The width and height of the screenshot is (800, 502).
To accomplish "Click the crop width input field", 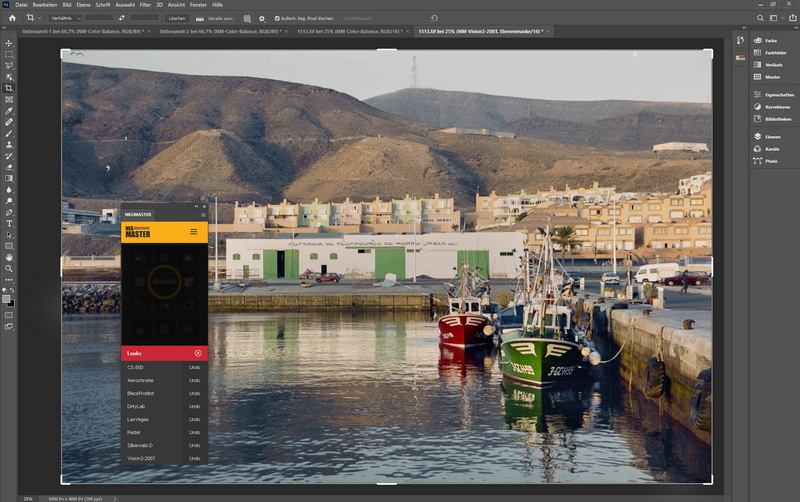I will (99, 18).
